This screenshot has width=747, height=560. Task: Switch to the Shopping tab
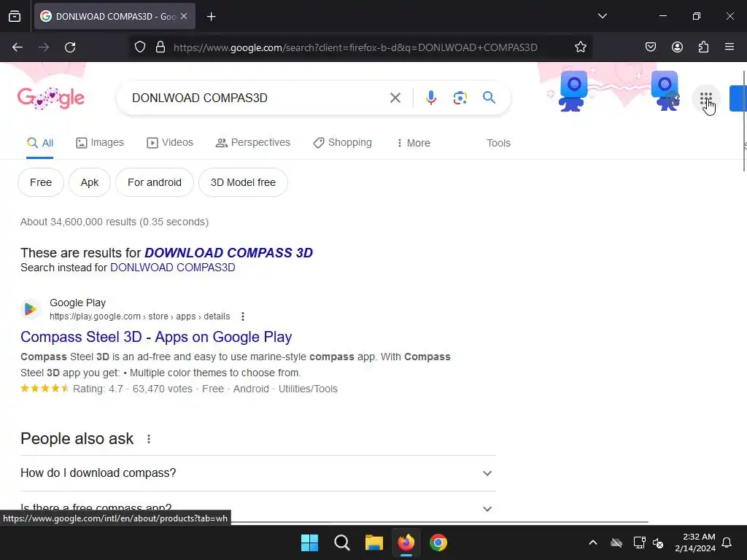pyautogui.click(x=342, y=143)
